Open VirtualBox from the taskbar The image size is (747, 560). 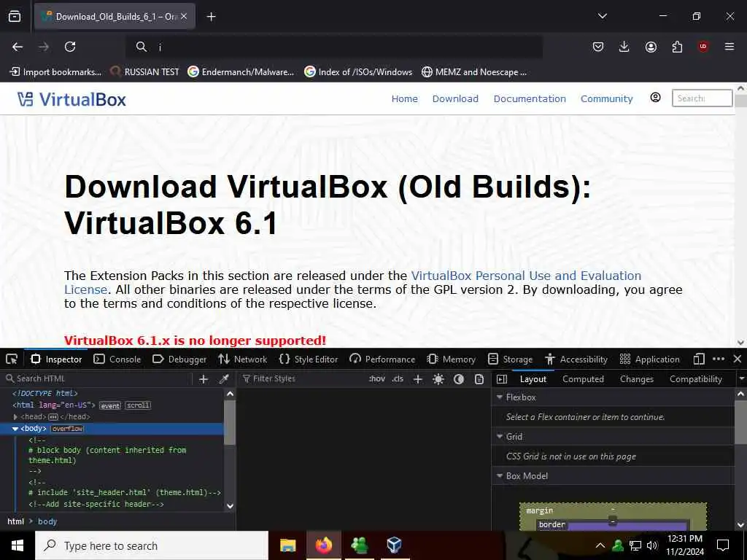[394, 545]
